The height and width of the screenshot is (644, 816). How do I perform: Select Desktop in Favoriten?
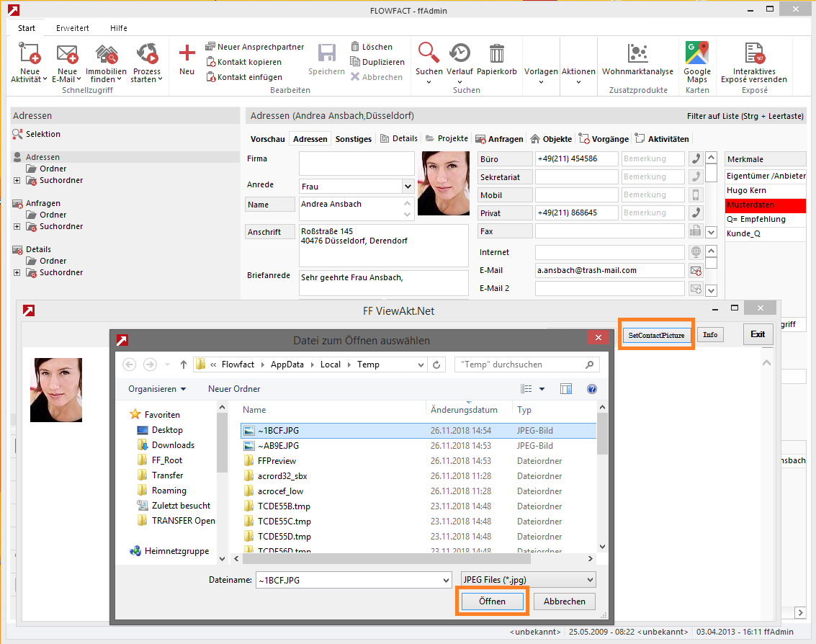click(x=161, y=430)
